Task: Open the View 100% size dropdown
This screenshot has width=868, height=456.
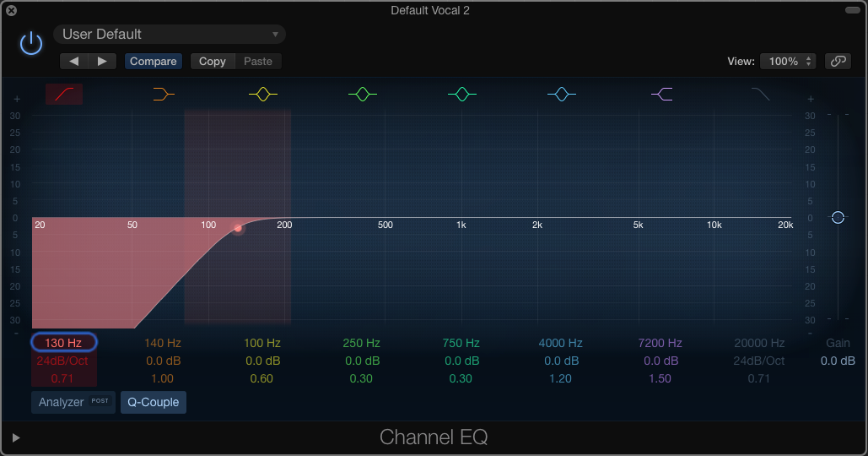Action: coord(788,61)
